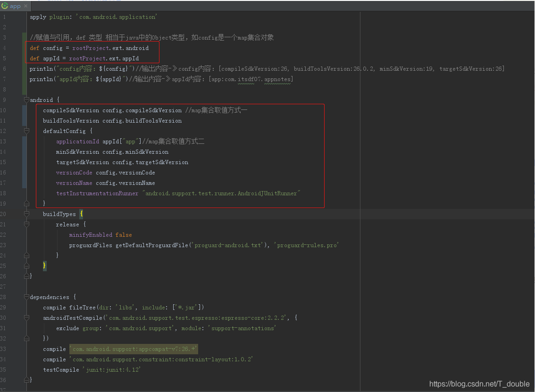Click line number 13 in the gutter
The image size is (535, 392).
4,141
